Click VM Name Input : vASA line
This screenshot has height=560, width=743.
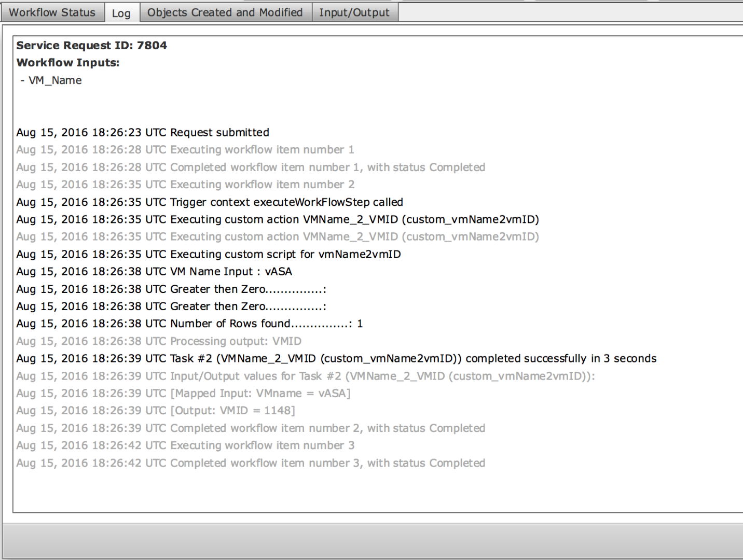pyautogui.click(x=154, y=272)
